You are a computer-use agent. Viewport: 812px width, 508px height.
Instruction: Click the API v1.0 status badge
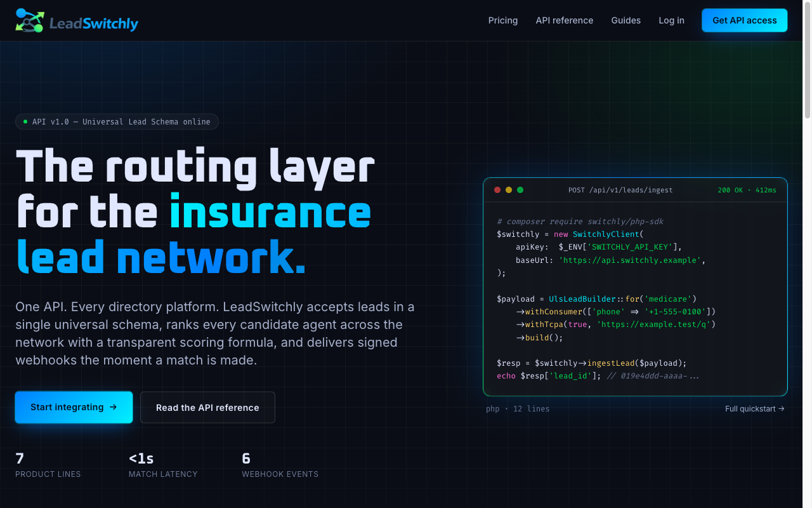pos(117,121)
